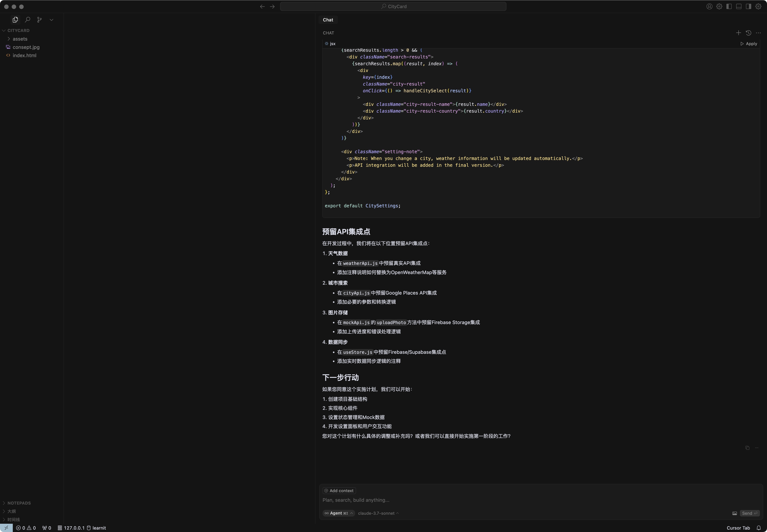Toggle the primary sidebar layout icon
Viewport: 767px width, 532px height.
point(729,6)
